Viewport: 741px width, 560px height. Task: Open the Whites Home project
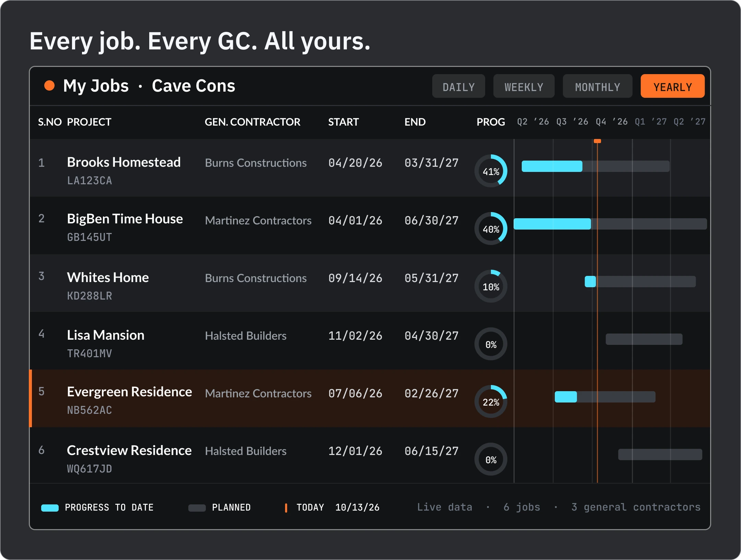(x=108, y=277)
